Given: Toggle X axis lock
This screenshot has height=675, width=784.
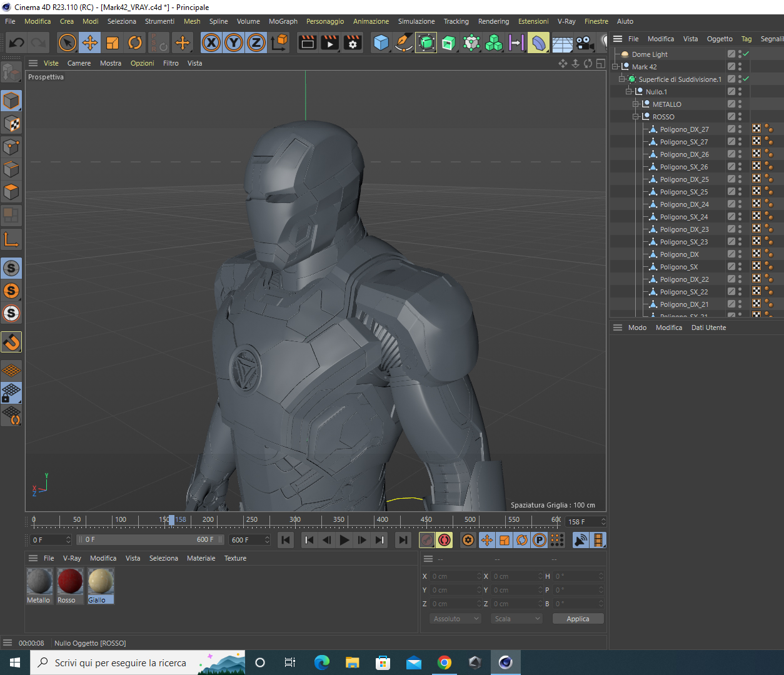Looking at the screenshot, I should pyautogui.click(x=211, y=42).
